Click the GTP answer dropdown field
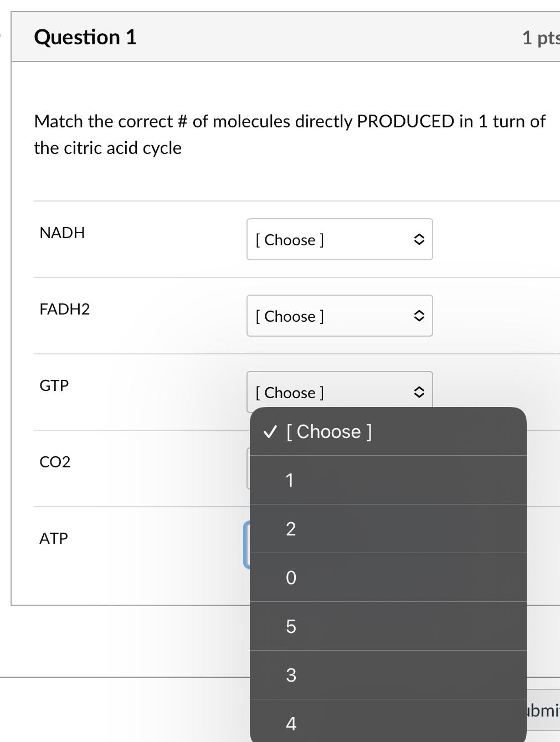This screenshot has width=560, height=742. (x=339, y=392)
